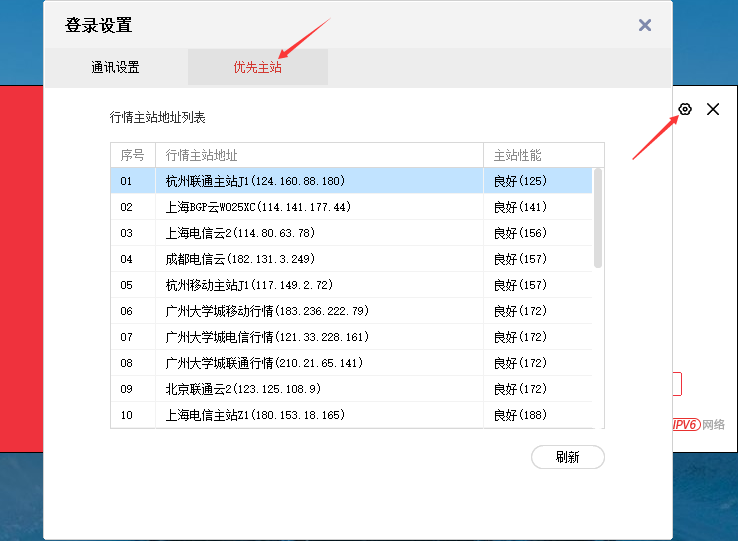Select row 广州大学城电信行情(121.33.228.161)
Screen dimensions: 738x541
351,337
